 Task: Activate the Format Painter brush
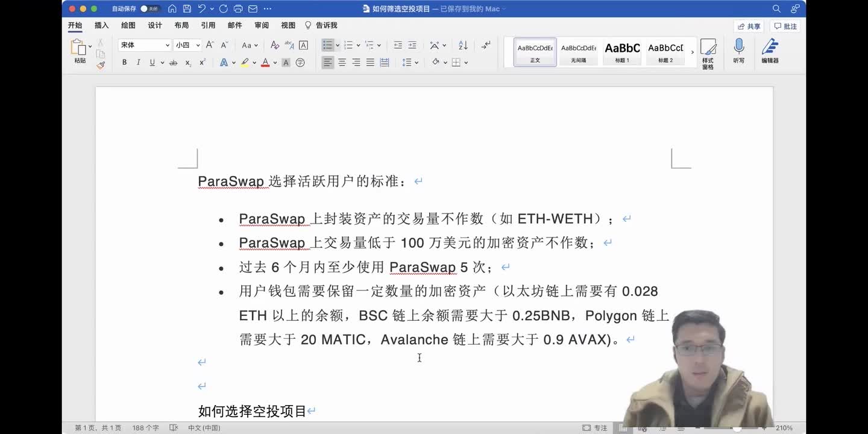(101, 64)
